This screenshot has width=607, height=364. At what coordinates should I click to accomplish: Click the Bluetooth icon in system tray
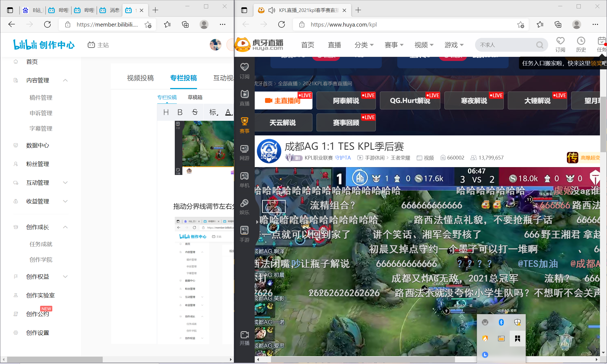(501, 322)
